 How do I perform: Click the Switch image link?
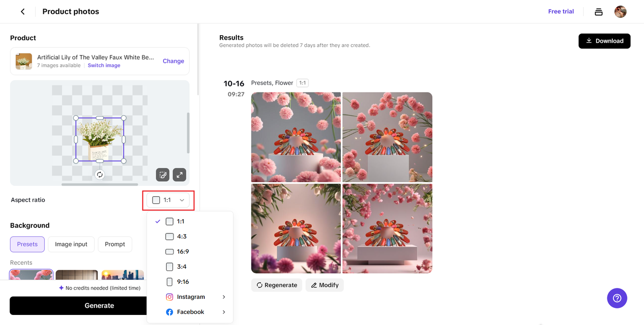[x=104, y=65]
